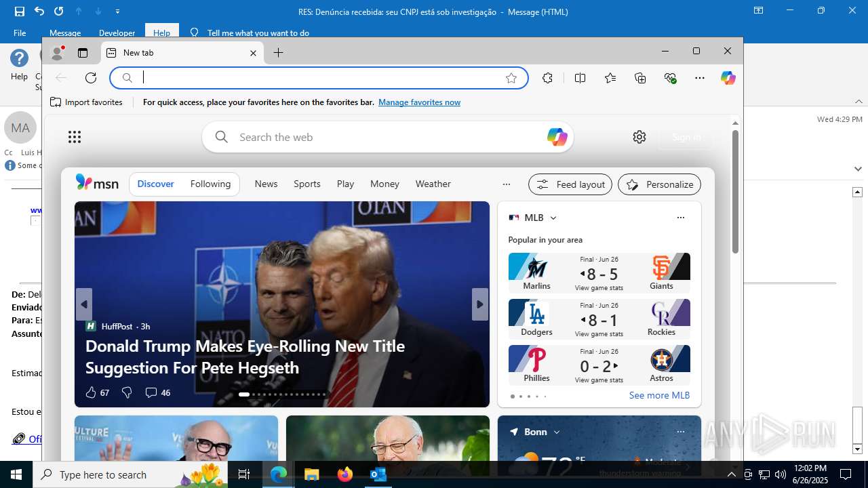Open Windows Start menu
Viewport: 868px width, 488px height.
(x=16, y=474)
